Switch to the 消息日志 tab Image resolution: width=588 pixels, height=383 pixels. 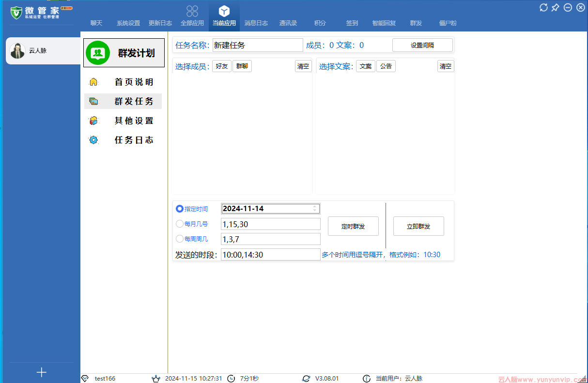click(256, 23)
